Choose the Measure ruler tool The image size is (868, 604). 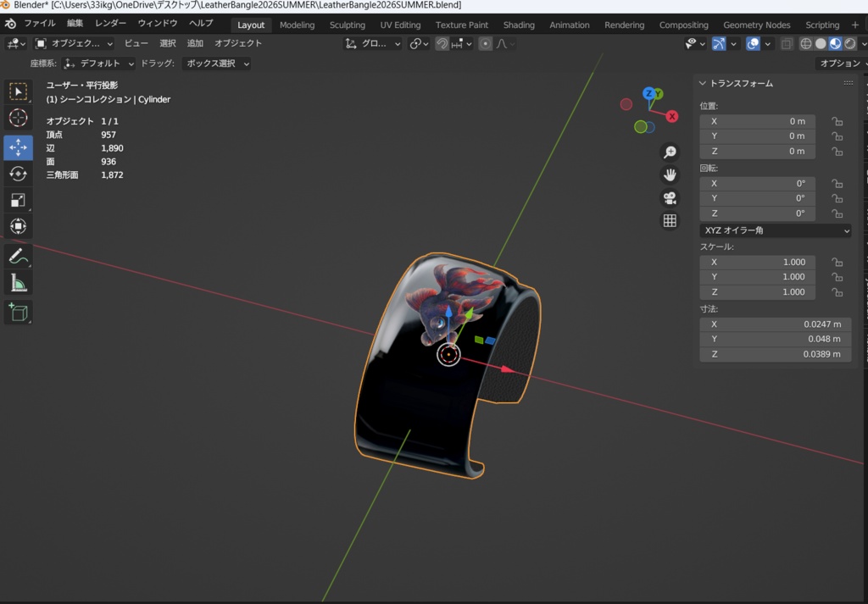click(19, 283)
